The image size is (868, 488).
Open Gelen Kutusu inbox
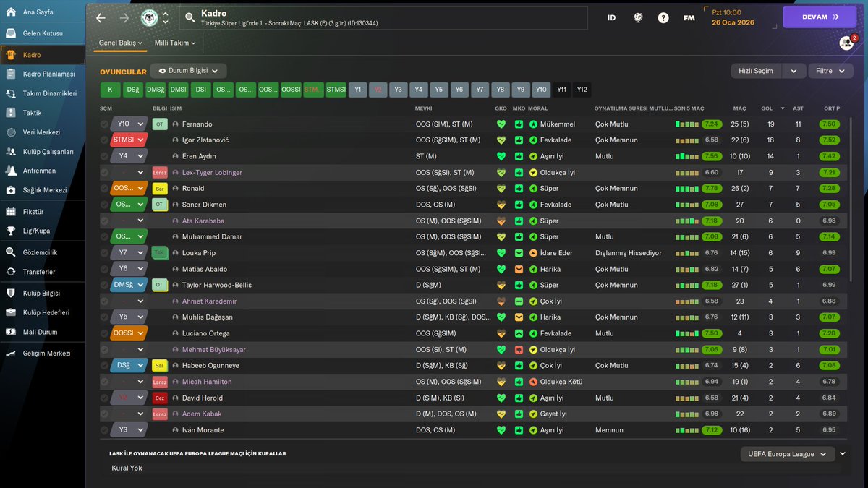click(42, 33)
